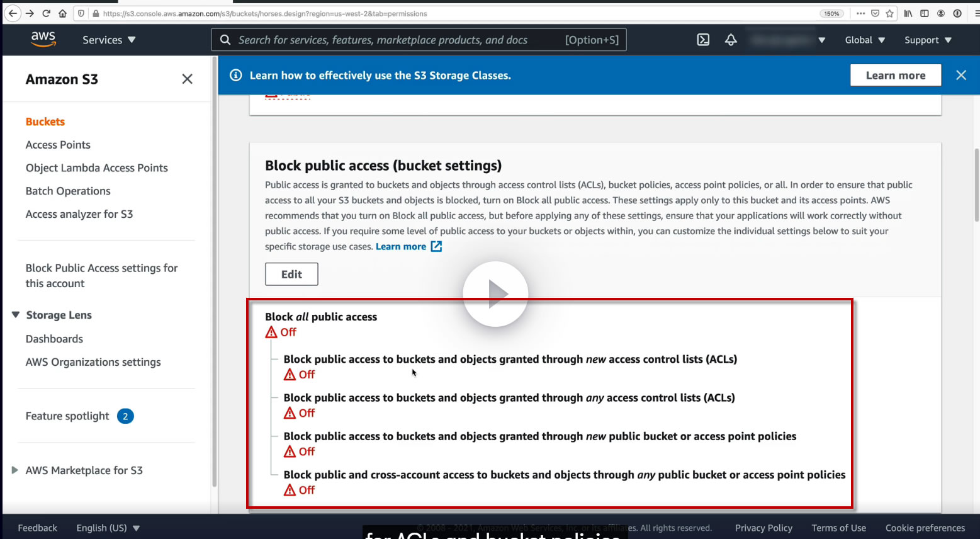This screenshot has height=539, width=980.
Task: Open Access Points in sidebar
Action: 58,145
